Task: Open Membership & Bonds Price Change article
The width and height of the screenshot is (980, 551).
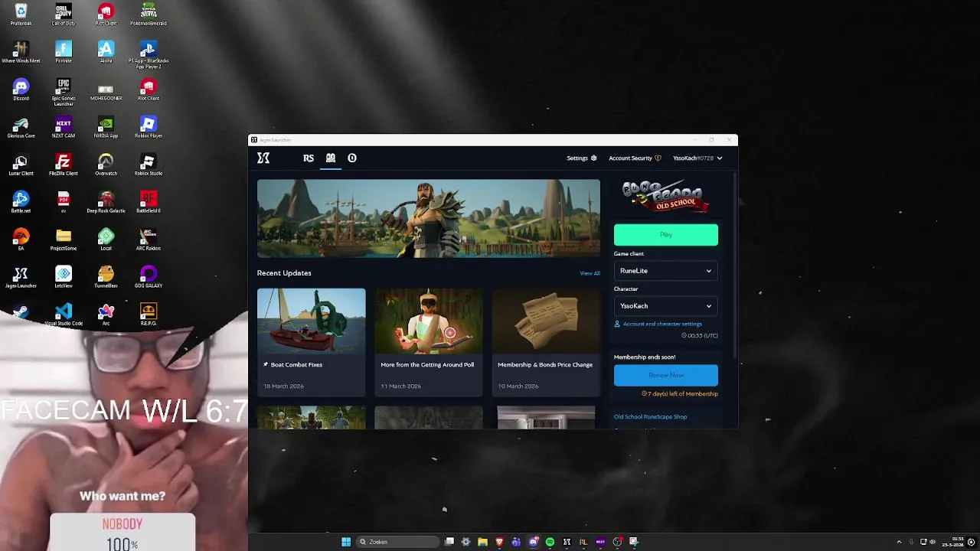Action: click(x=546, y=341)
